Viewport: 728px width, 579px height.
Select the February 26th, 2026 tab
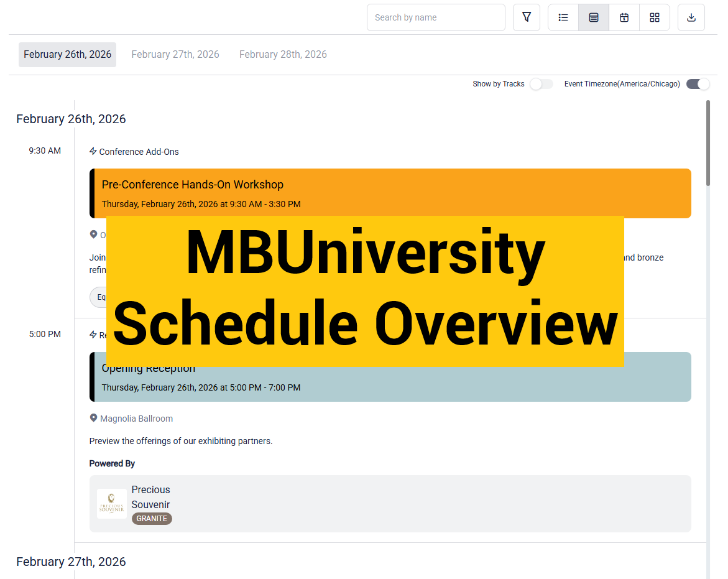(67, 55)
